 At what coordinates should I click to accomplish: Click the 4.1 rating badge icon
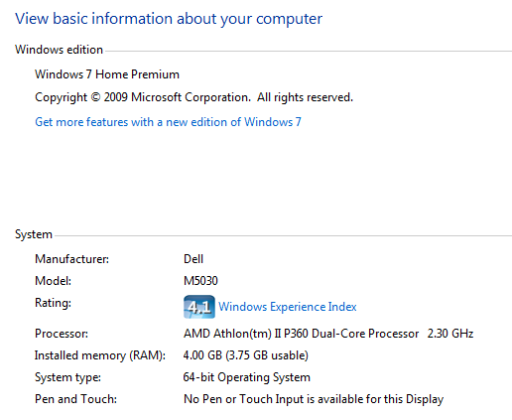[x=199, y=307]
